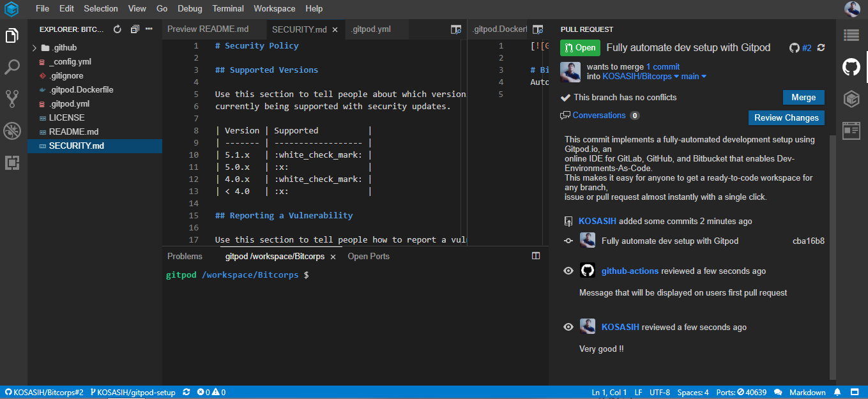
Task: Open the Conversations link
Action: point(599,116)
